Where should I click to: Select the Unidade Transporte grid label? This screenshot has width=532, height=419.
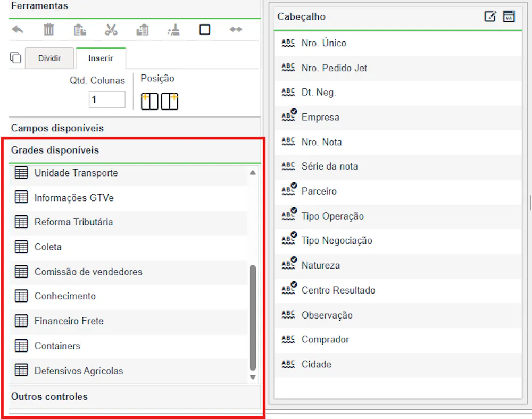coord(76,173)
